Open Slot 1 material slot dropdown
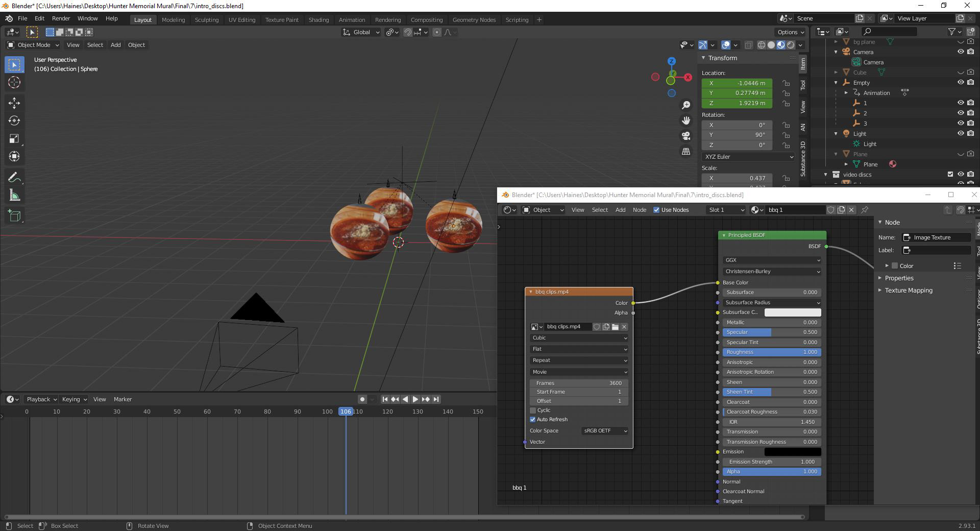This screenshot has width=980, height=531. 726,210
